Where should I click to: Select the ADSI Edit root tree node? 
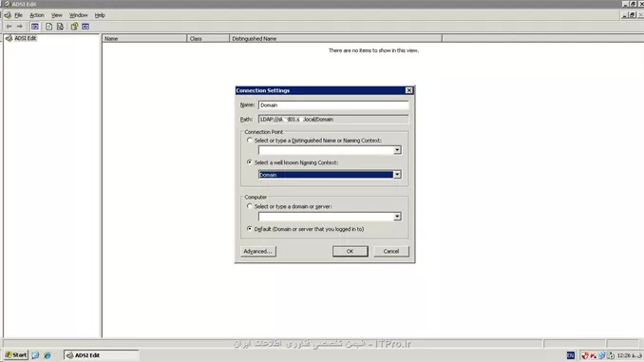(26, 38)
